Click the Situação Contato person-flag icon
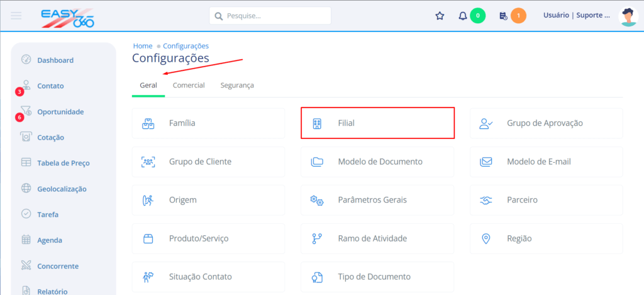This screenshot has height=295, width=644. coord(148,277)
